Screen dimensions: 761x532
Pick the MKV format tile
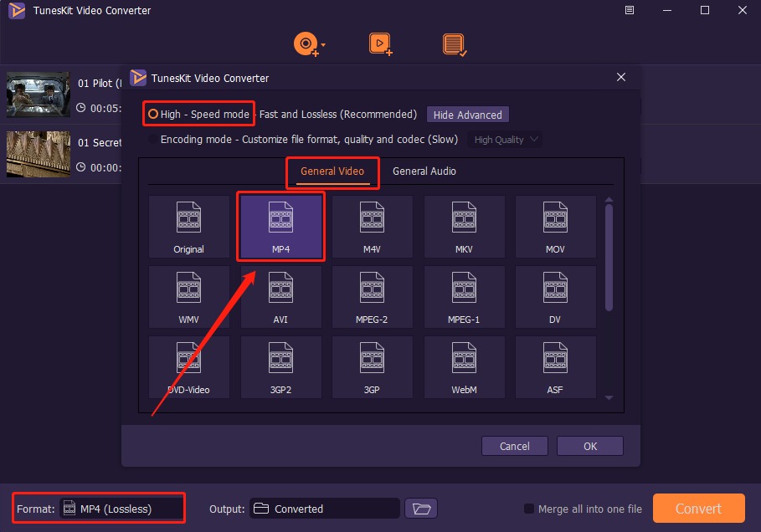tap(464, 227)
